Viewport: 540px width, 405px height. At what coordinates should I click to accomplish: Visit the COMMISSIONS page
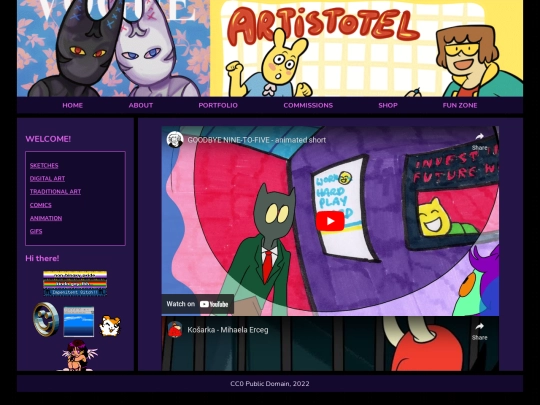[308, 105]
